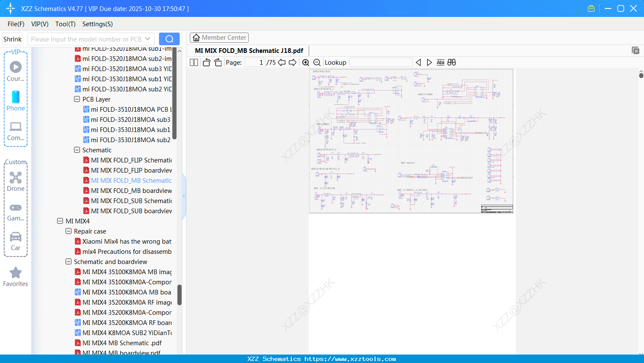The width and height of the screenshot is (644, 363).
Task: Open the Xiaomi Mix4 wrong battery repair case
Action: click(x=123, y=241)
